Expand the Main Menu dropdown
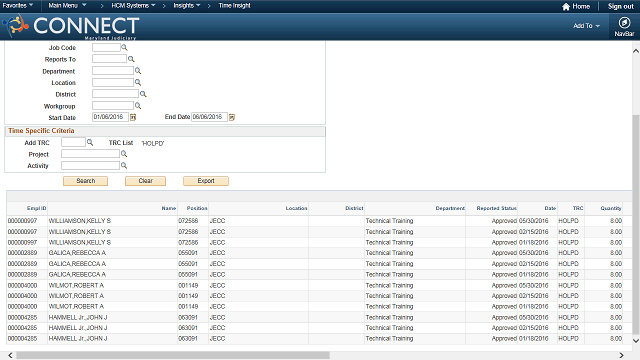 point(67,5)
